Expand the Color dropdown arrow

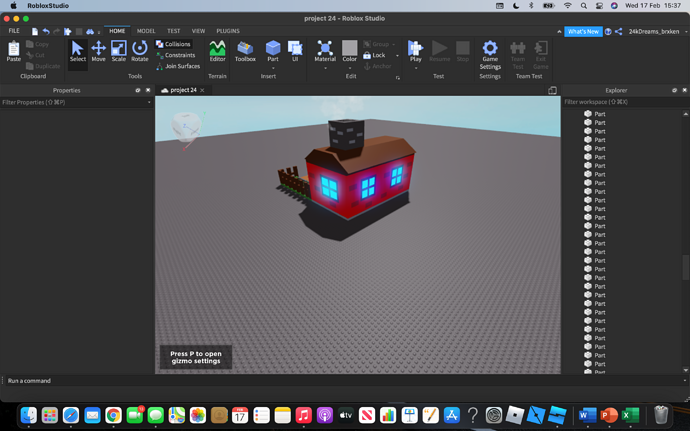[350, 68]
